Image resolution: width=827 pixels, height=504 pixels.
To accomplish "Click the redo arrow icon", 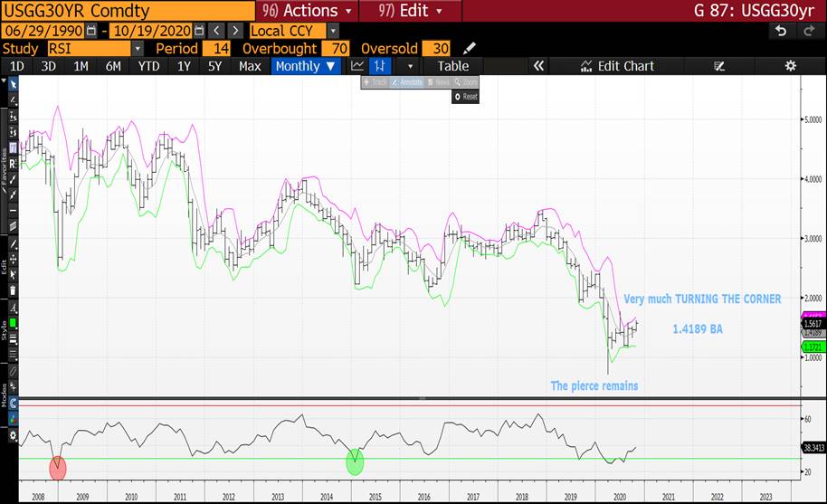I will coord(809,31).
